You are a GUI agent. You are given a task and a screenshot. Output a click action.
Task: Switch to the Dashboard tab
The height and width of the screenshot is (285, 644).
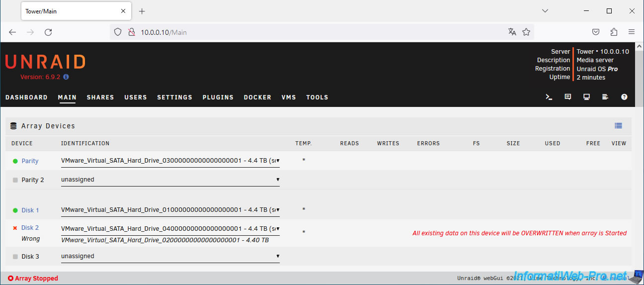point(26,97)
